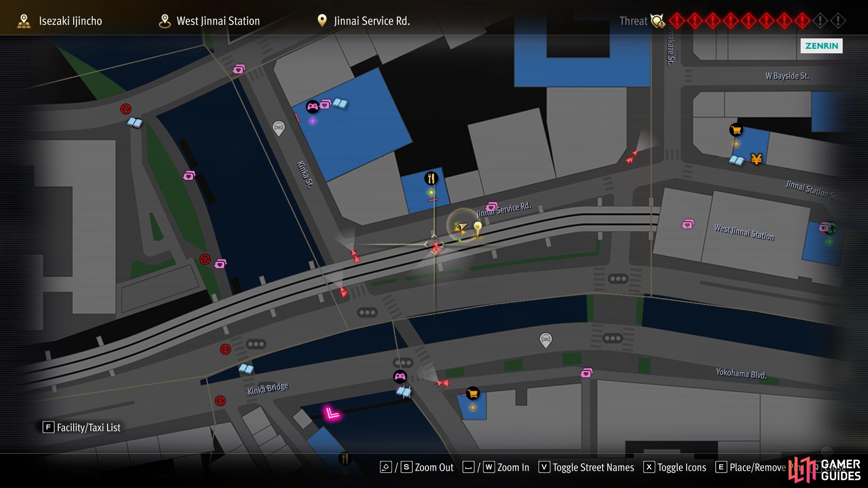The height and width of the screenshot is (488, 868).
Task: Click the blue book icon near the top-left no-entry sign
Action: coord(135,122)
